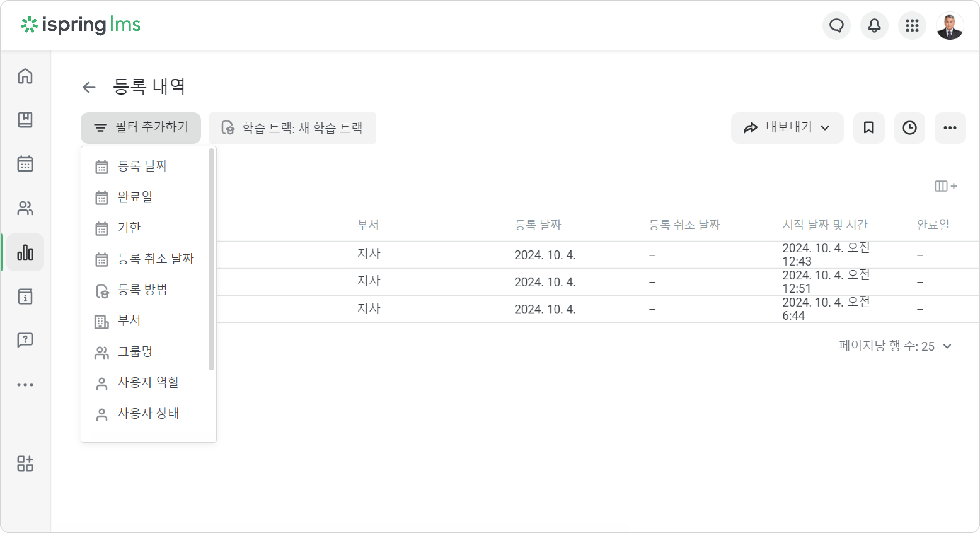Open the chat messages icon

click(837, 26)
